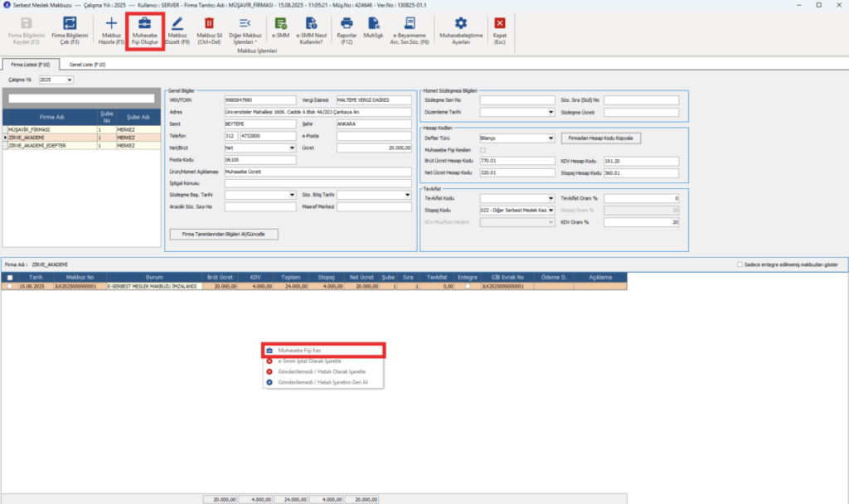Click Net Ücret Hesap Kodu field
849x504 pixels.
[517, 172]
